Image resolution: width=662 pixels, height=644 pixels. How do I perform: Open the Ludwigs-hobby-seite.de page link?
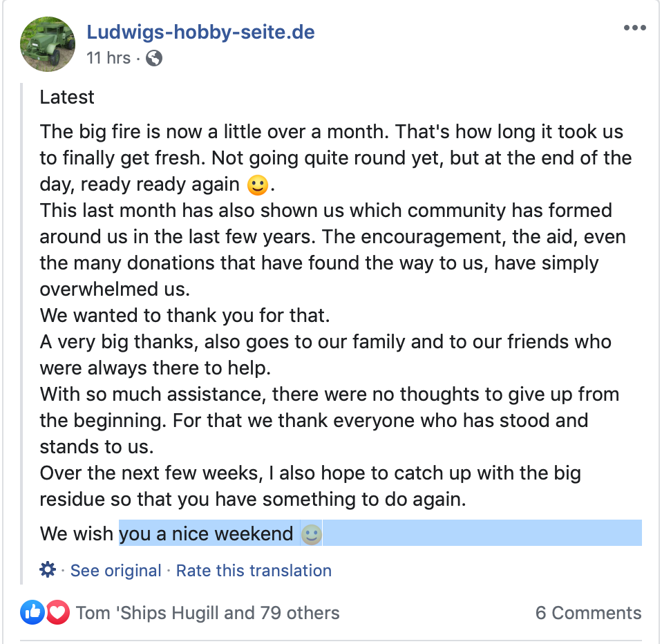pos(200,32)
